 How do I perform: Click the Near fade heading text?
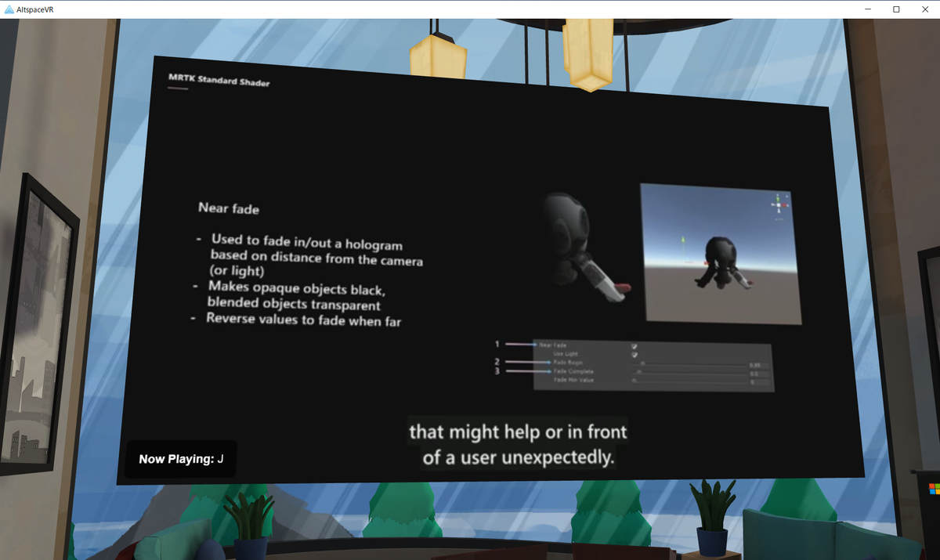tap(229, 209)
